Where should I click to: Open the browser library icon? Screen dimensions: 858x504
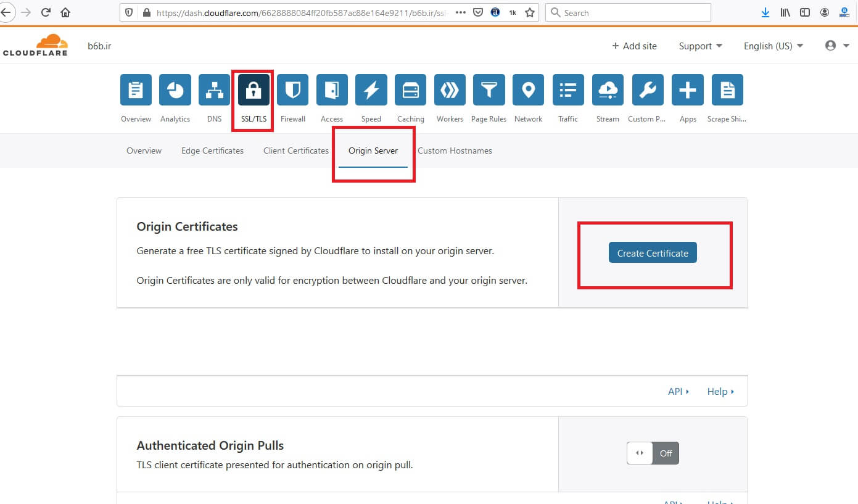click(x=785, y=12)
